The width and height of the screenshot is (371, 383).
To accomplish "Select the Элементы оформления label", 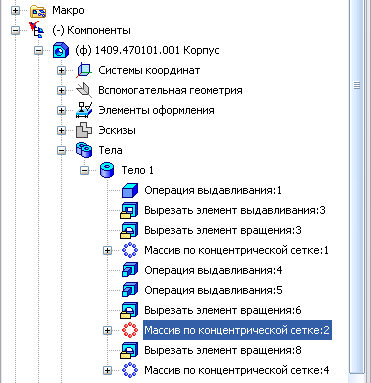I will click(156, 111).
